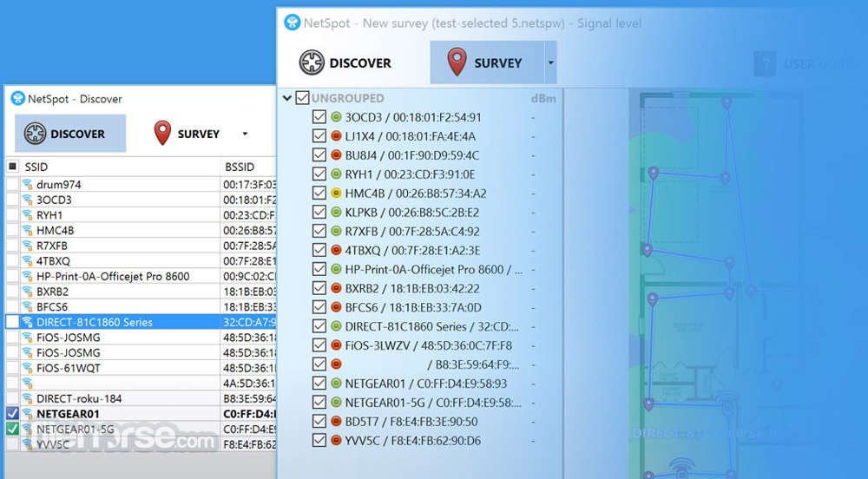Click the red signal icon of BU8J4
Screen dimensions: 868x479
(x=335, y=154)
